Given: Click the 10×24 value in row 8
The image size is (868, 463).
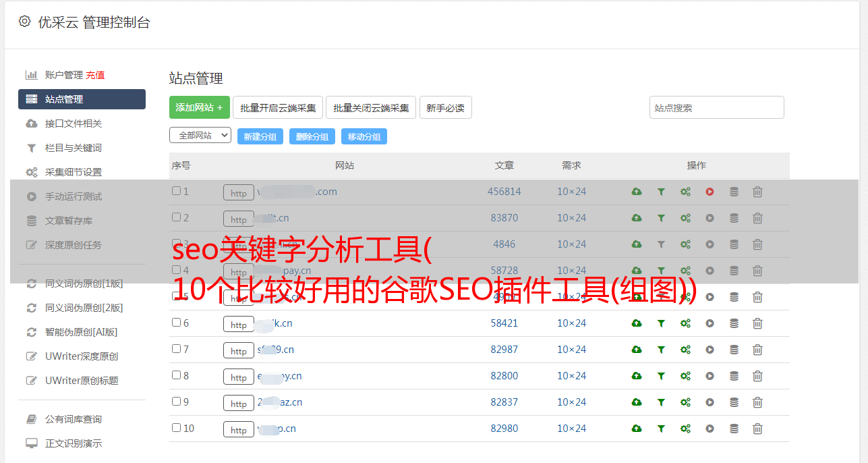Looking at the screenshot, I should pyautogui.click(x=572, y=376).
